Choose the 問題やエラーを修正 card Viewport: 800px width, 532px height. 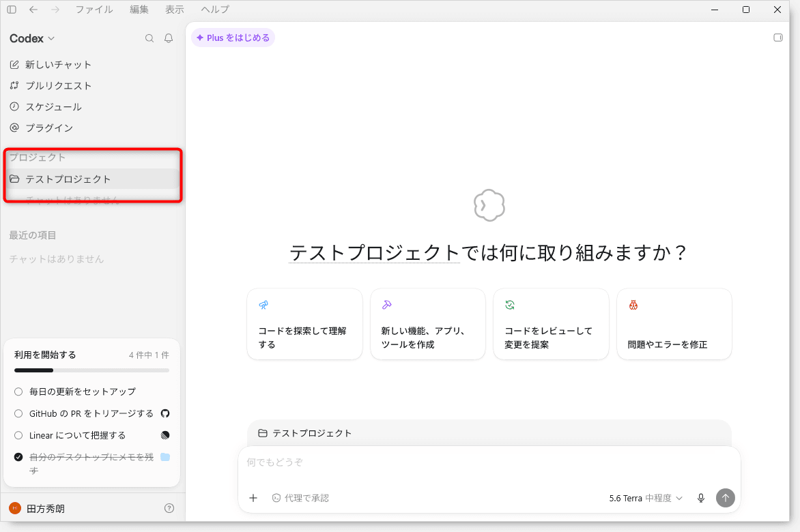tap(674, 324)
